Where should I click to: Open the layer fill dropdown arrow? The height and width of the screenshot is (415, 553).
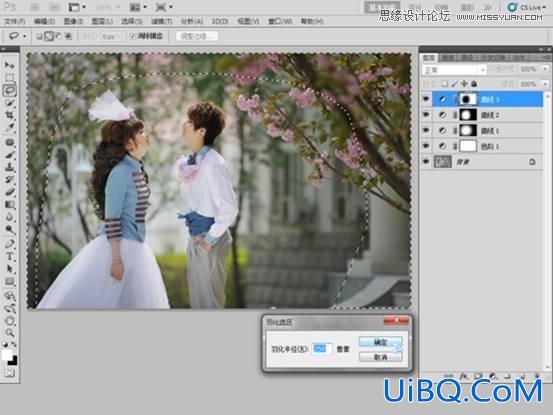(545, 84)
